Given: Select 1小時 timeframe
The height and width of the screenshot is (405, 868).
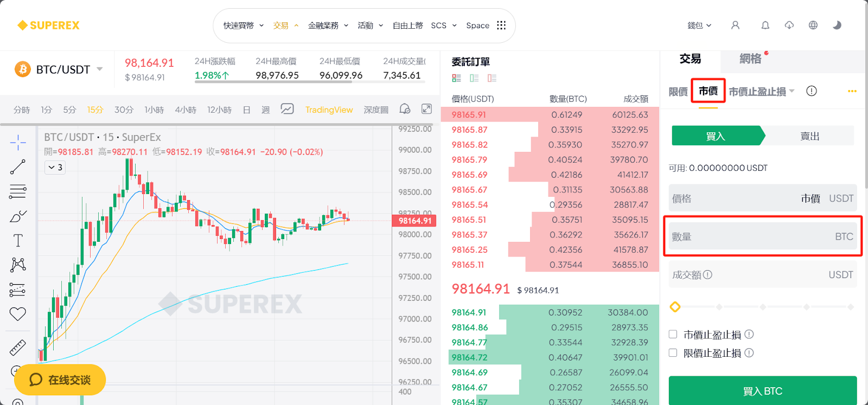Looking at the screenshot, I should [154, 110].
